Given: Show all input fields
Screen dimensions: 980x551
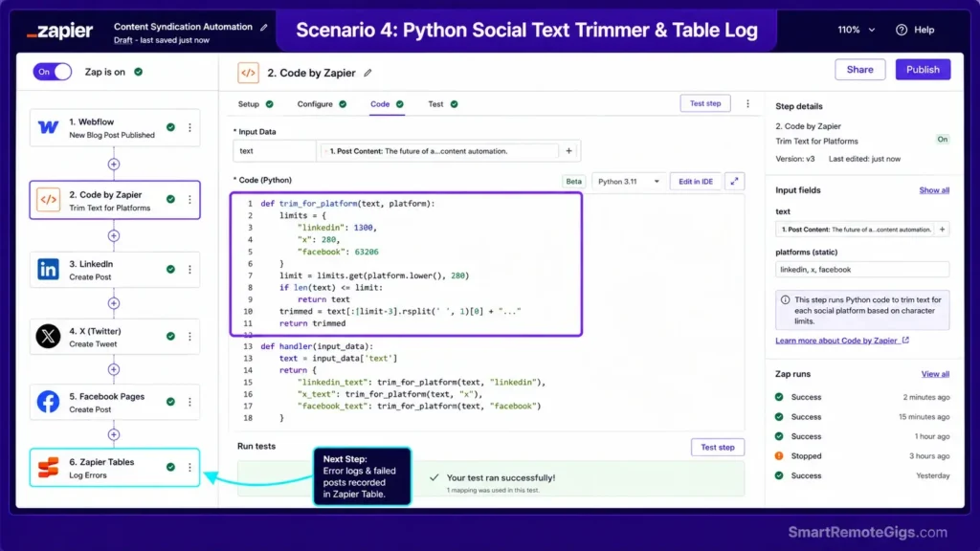Looking at the screenshot, I should point(934,190).
